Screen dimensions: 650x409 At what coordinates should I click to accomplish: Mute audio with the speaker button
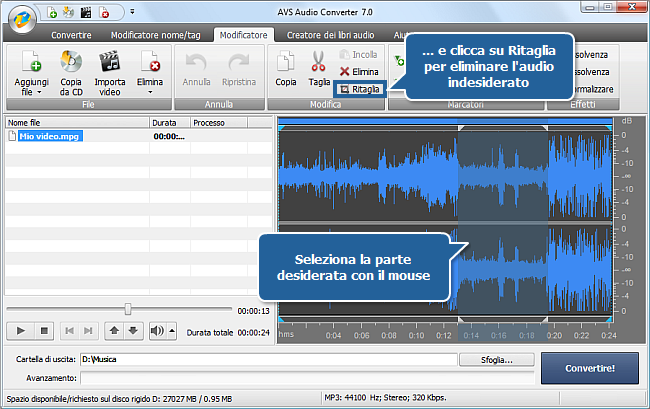pyautogui.click(x=157, y=331)
